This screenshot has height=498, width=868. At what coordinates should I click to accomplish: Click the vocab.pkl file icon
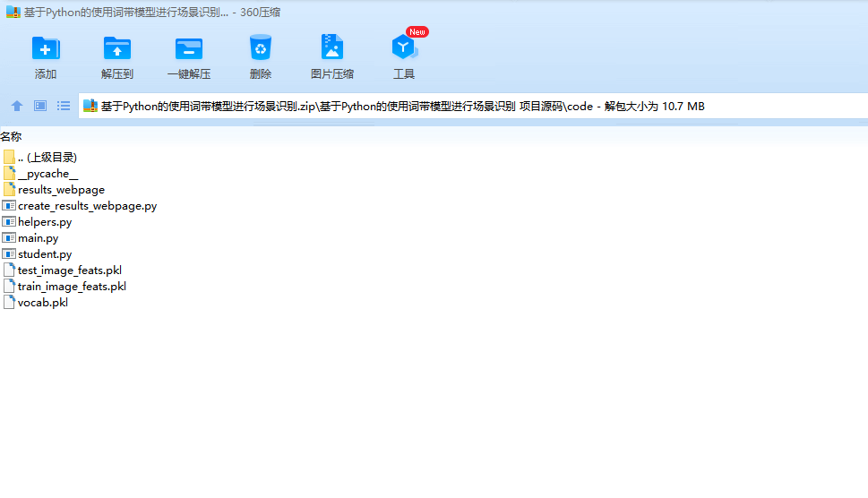pyautogui.click(x=9, y=302)
